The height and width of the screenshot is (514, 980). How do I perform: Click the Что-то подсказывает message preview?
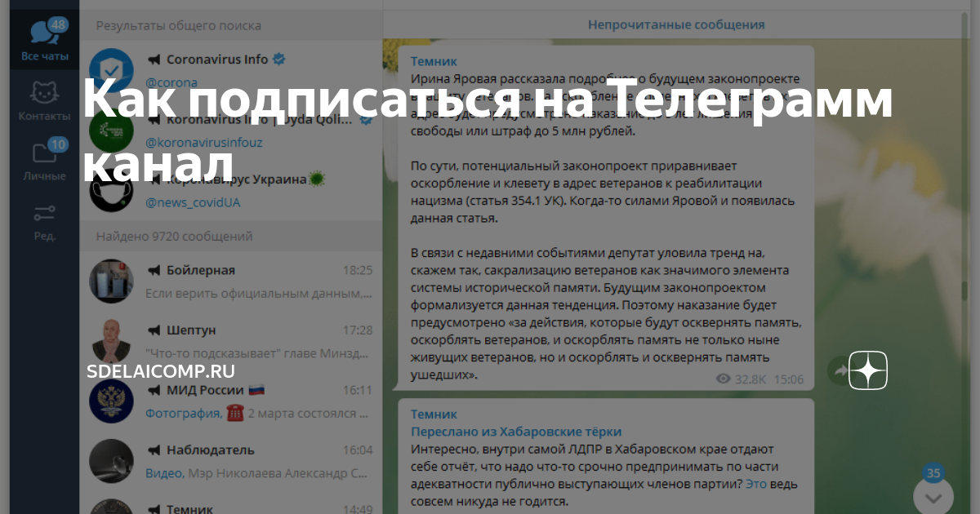259,353
